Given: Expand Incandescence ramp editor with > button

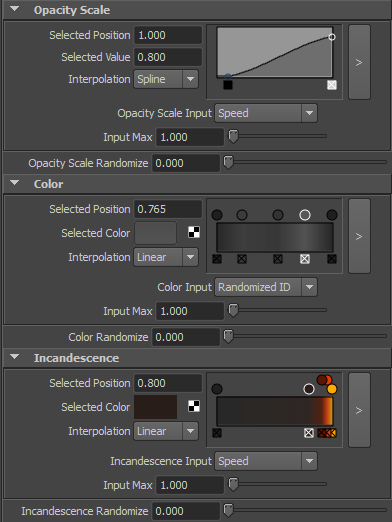Looking at the screenshot, I should pyautogui.click(x=359, y=410).
